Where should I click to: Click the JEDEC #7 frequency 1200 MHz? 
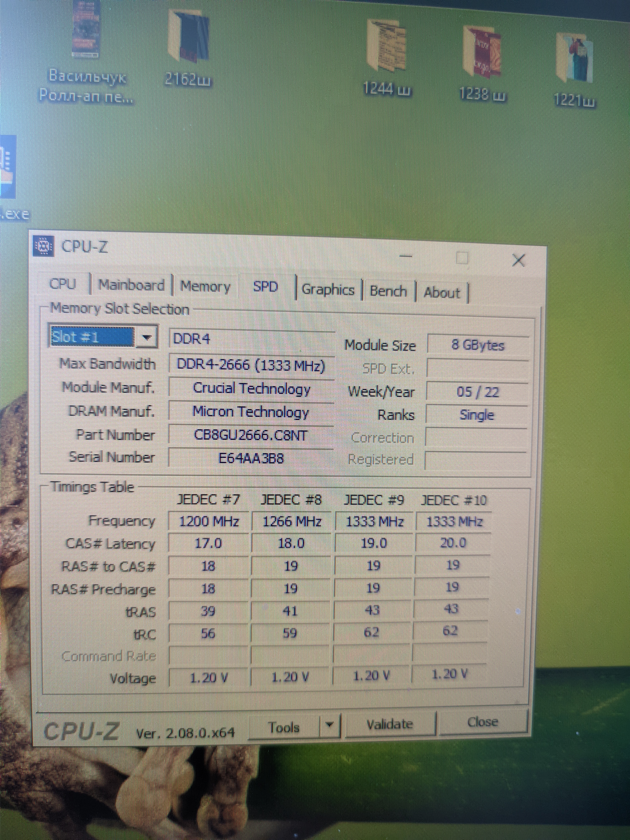click(x=209, y=521)
